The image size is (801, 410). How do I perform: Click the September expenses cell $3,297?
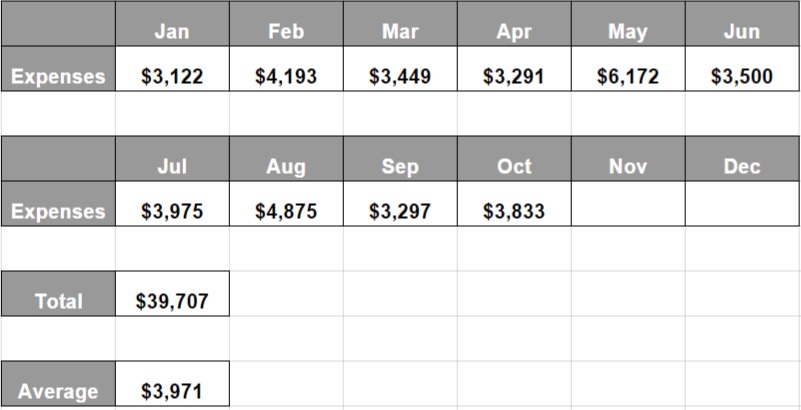pyautogui.click(x=400, y=204)
